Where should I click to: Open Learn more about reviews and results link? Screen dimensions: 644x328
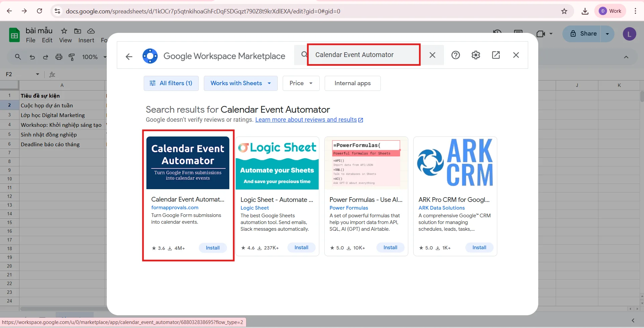(309, 120)
